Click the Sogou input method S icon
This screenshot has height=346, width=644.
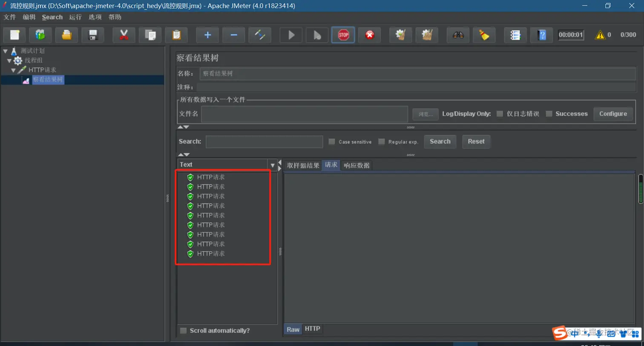pyautogui.click(x=560, y=333)
